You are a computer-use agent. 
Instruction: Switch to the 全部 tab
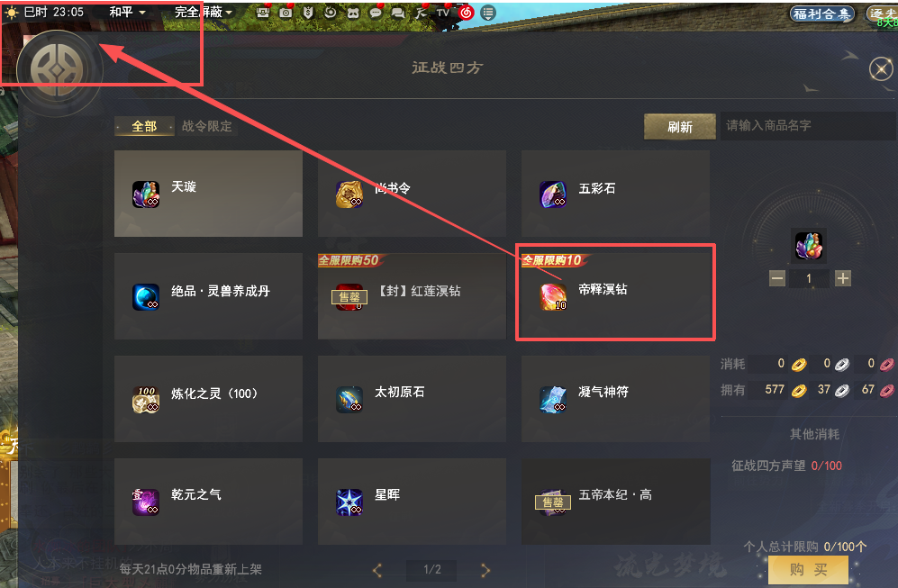point(144,126)
